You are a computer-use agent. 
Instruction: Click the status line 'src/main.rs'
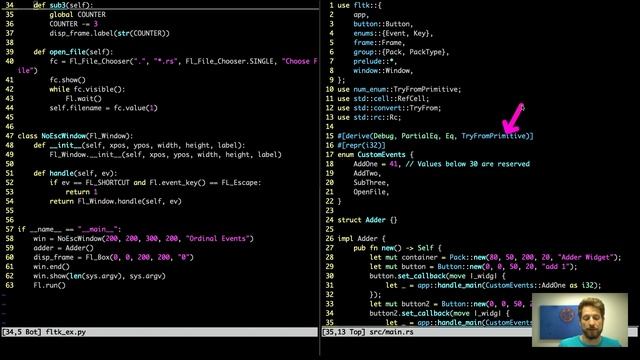pyautogui.click(x=427, y=332)
